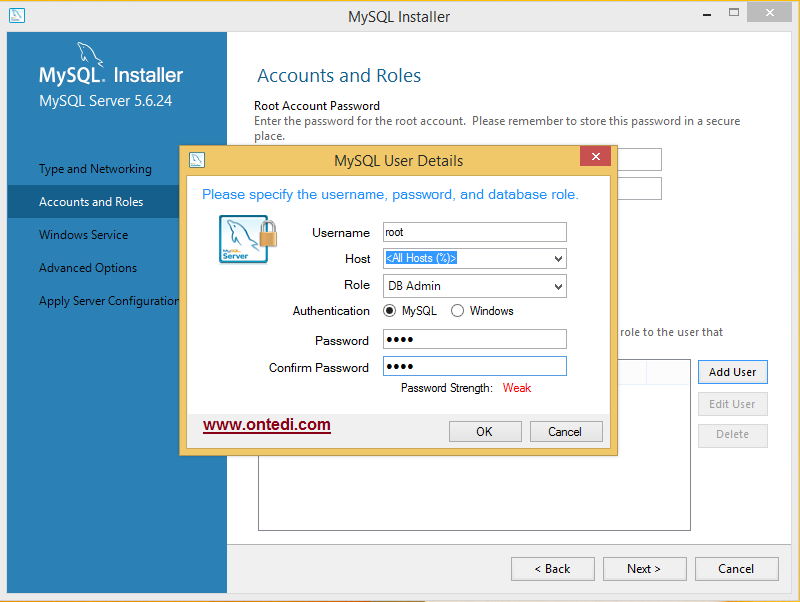
Task: Click the Add User button
Action: pos(733,372)
